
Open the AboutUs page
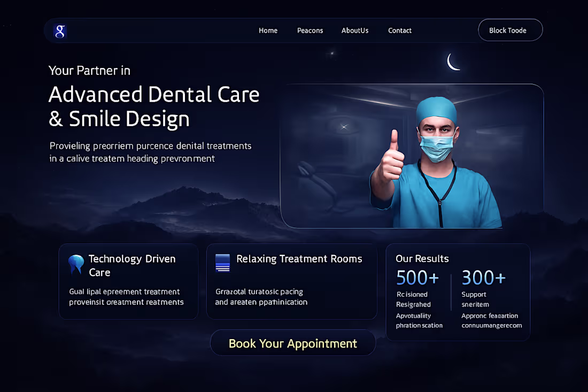355,30
